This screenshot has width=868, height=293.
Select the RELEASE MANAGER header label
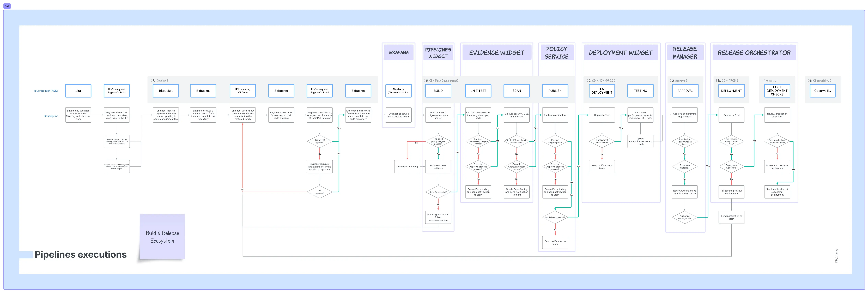tap(685, 53)
